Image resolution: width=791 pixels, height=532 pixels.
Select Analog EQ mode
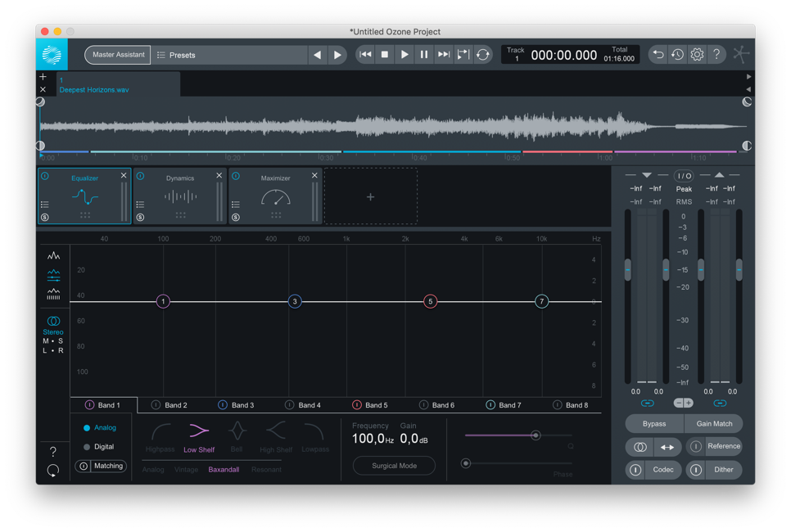click(x=100, y=427)
